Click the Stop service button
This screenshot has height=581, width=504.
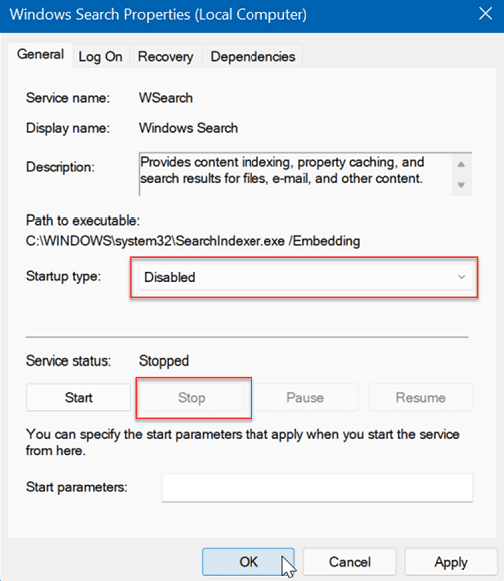click(x=192, y=398)
